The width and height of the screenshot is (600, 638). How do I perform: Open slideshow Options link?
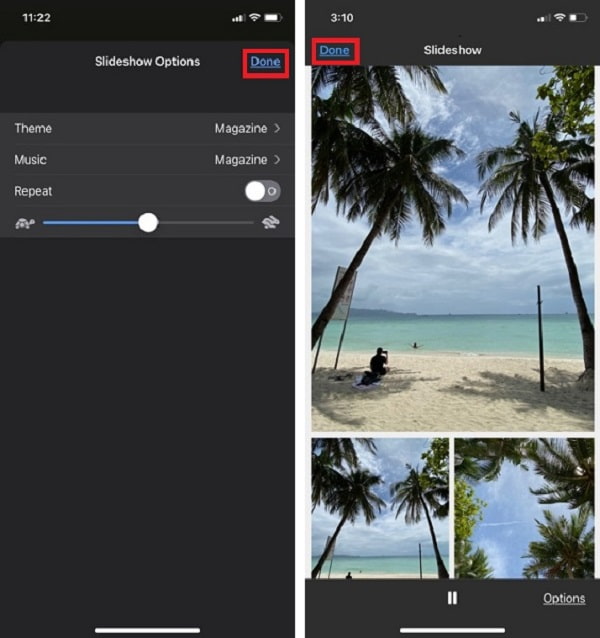pyautogui.click(x=564, y=598)
